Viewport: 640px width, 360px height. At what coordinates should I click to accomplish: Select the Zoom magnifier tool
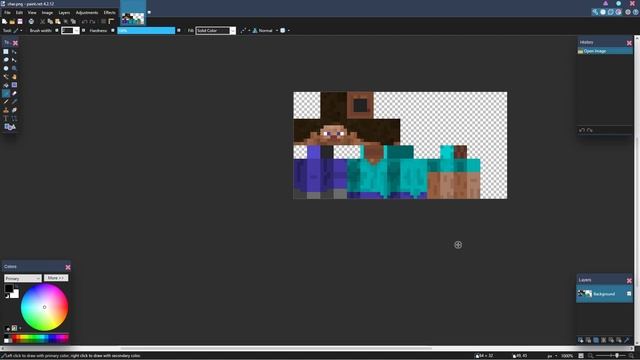[x=14, y=68]
